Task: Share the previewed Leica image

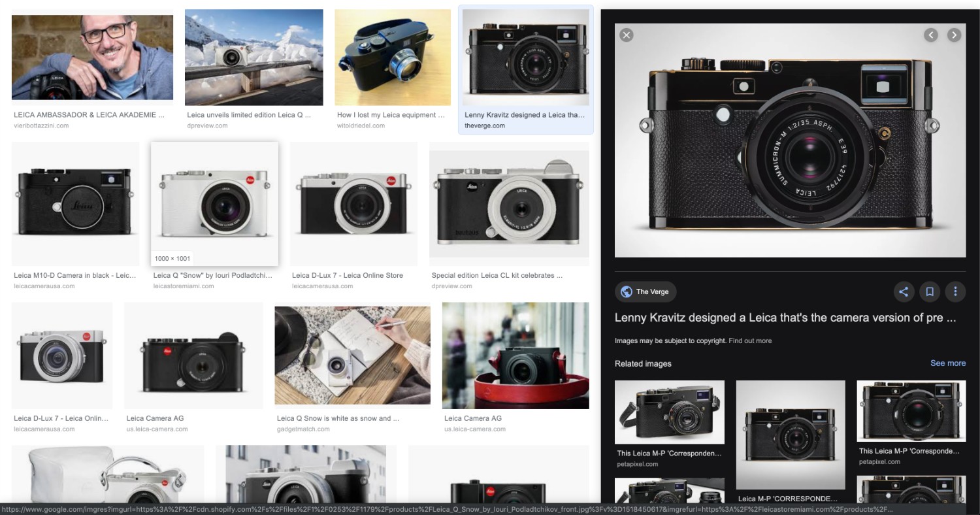Action: point(904,291)
